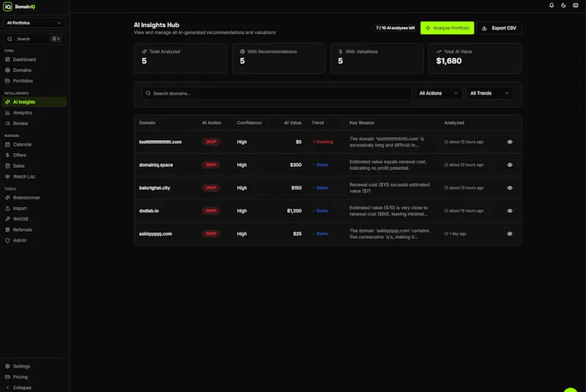Click the Admin shield icon

coord(7,240)
